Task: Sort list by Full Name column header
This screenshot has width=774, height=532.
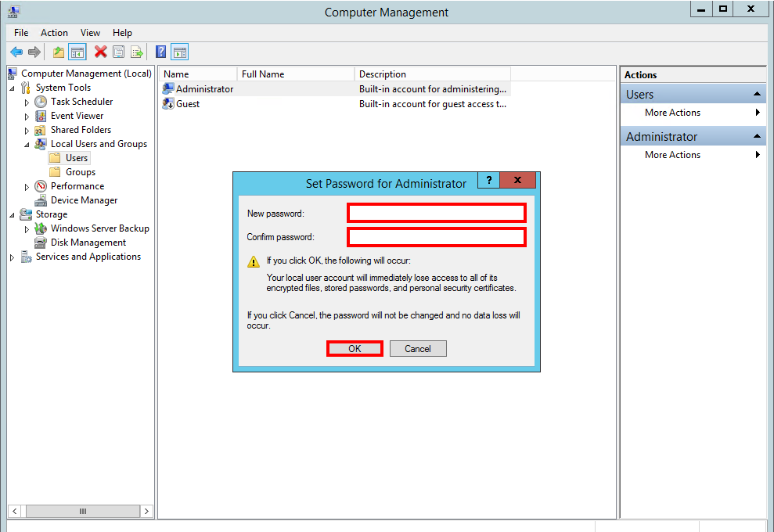Action: click(x=296, y=74)
